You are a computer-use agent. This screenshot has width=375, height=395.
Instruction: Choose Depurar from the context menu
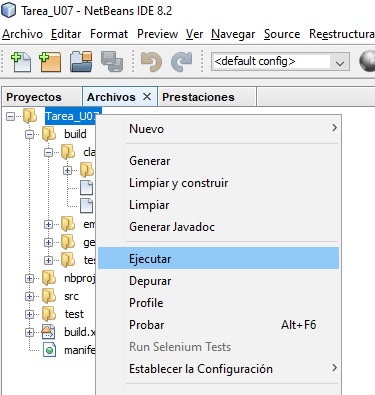click(219, 281)
